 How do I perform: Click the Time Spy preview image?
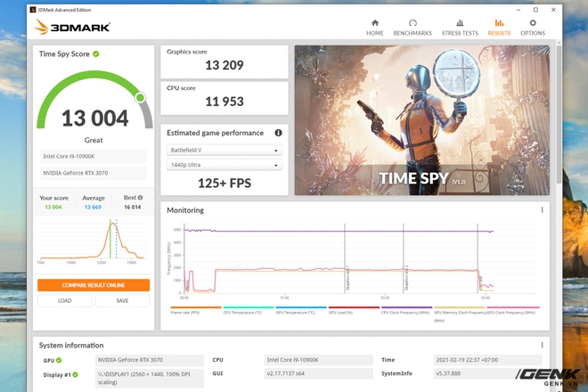pyautogui.click(x=422, y=120)
